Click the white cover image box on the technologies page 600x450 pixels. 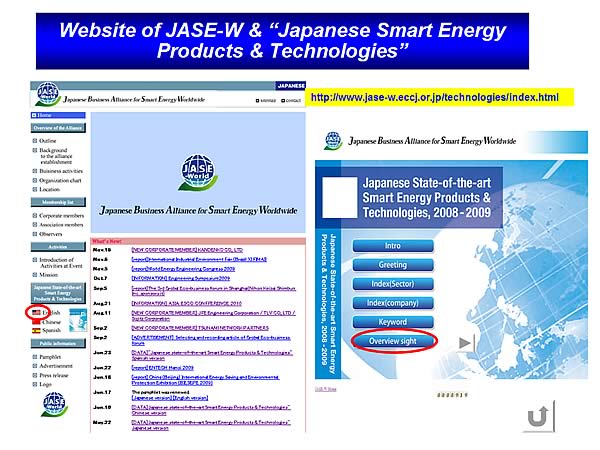(x=339, y=197)
